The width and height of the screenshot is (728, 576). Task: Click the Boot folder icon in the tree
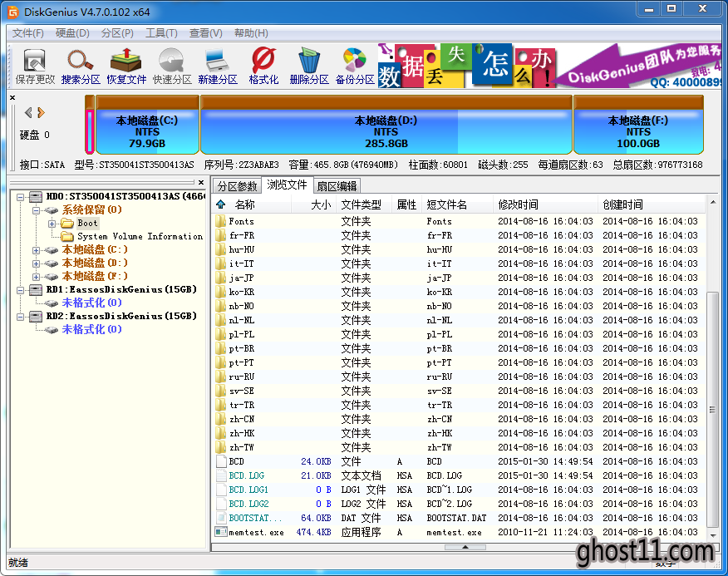coord(68,224)
